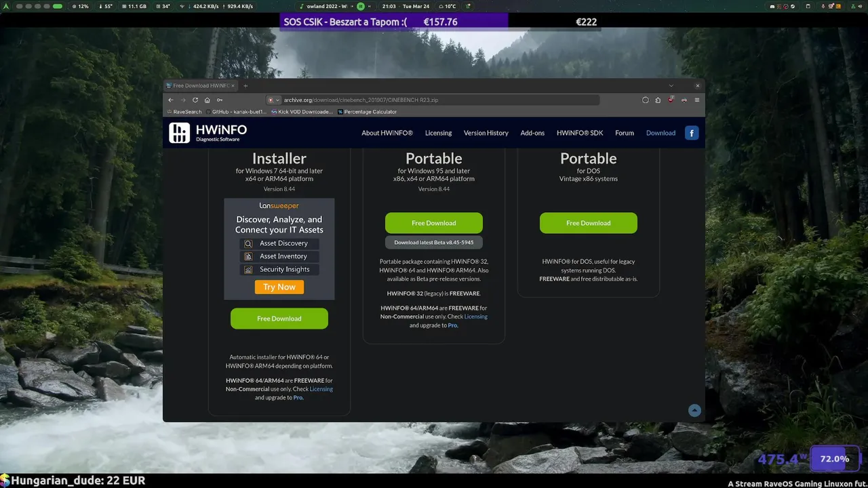Click the Lansweeper logo in the ad
This screenshot has width=868, height=488.
279,205
